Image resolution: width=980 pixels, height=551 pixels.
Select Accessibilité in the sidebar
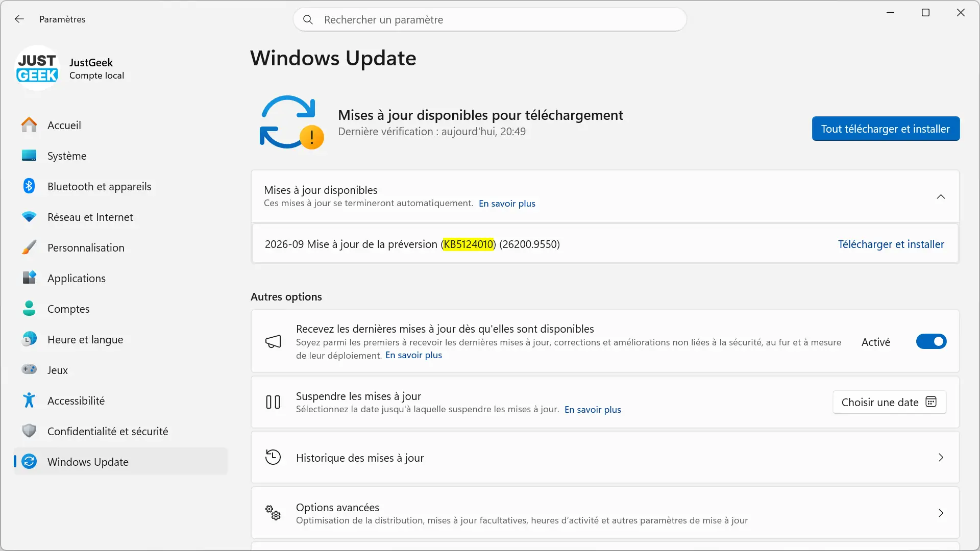click(120, 400)
